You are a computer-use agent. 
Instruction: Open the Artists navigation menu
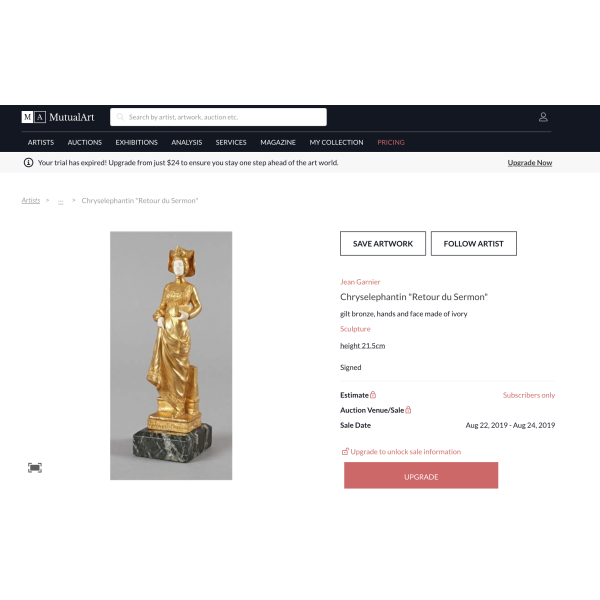tap(41, 142)
